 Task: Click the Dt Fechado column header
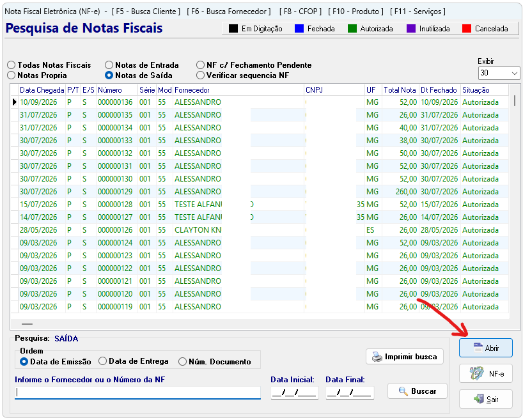(439, 90)
